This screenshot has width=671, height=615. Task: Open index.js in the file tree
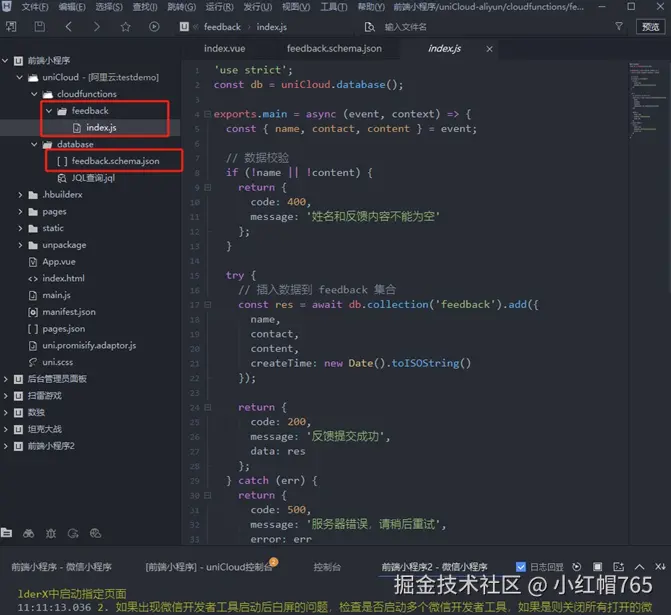pyautogui.click(x=101, y=128)
